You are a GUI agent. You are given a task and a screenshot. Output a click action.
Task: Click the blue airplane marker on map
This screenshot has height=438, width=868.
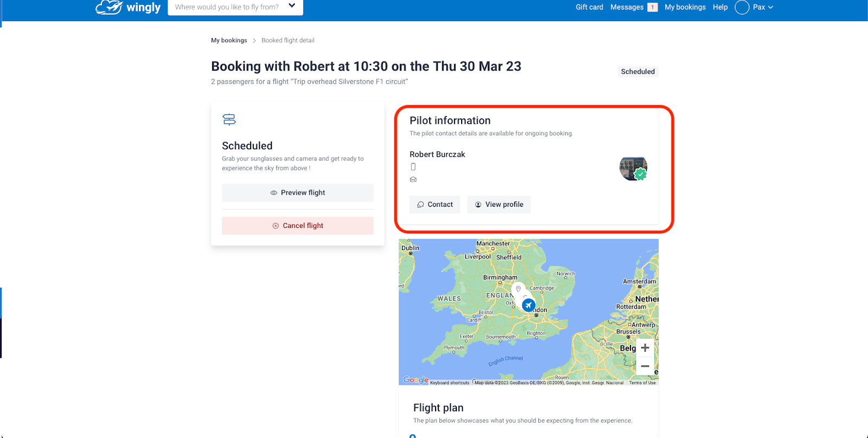[528, 306]
